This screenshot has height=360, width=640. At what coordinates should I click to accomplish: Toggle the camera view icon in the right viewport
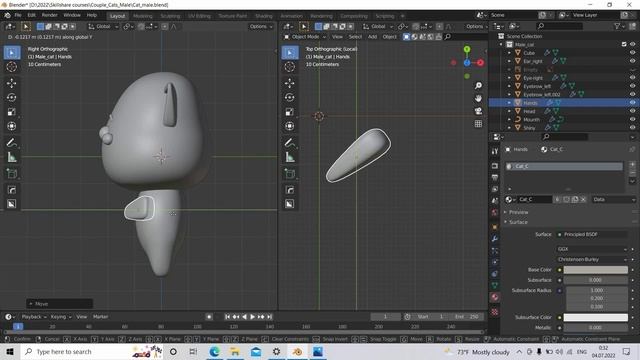(x=478, y=111)
